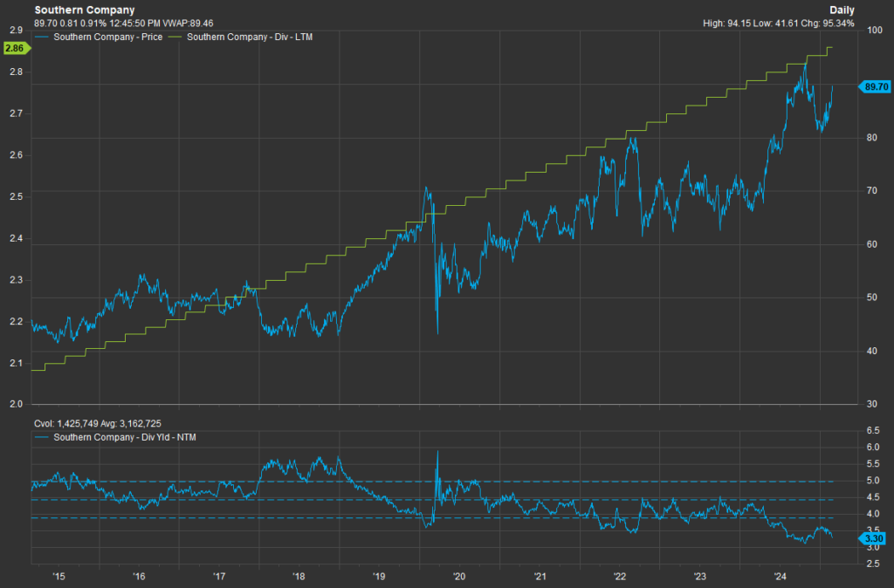Click the 2.5 left axis label
894x588 pixels.
pyautogui.click(x=16, y=197)
